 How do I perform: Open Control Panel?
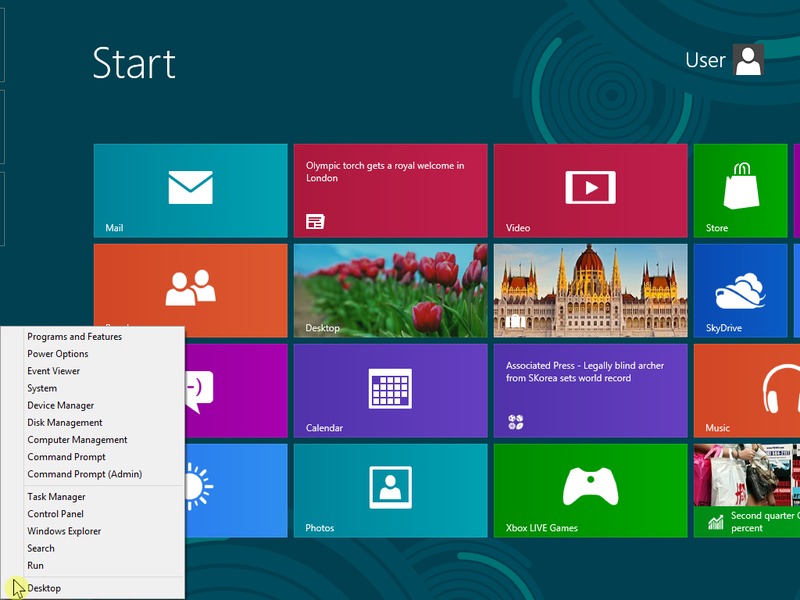point(92,514)
